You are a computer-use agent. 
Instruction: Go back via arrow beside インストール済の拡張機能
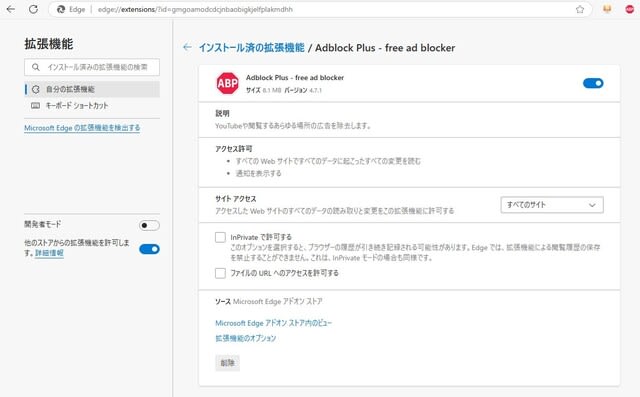coord(187,47)
